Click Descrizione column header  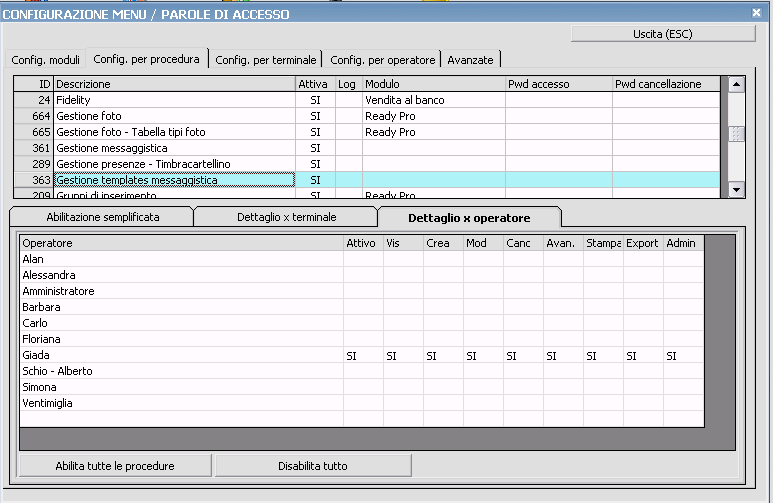(175, 84)
